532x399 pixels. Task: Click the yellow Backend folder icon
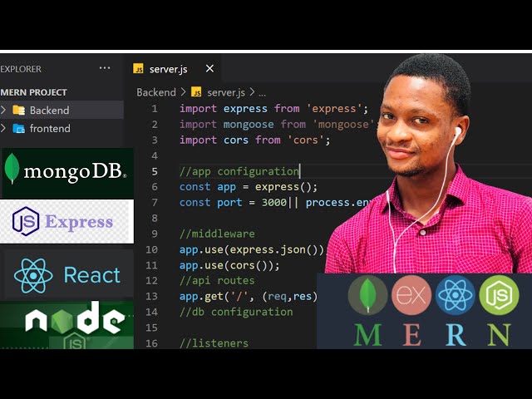(18, 111)
